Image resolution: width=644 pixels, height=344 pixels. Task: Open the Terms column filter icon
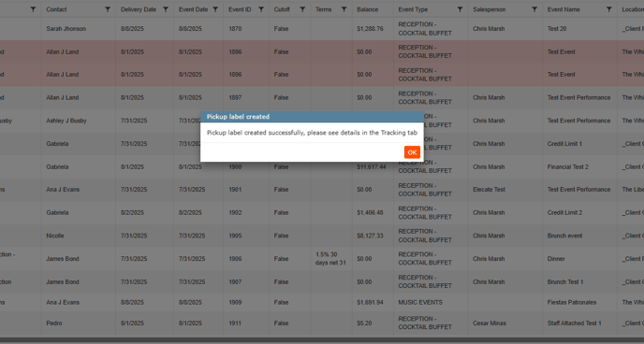(344, 9)
